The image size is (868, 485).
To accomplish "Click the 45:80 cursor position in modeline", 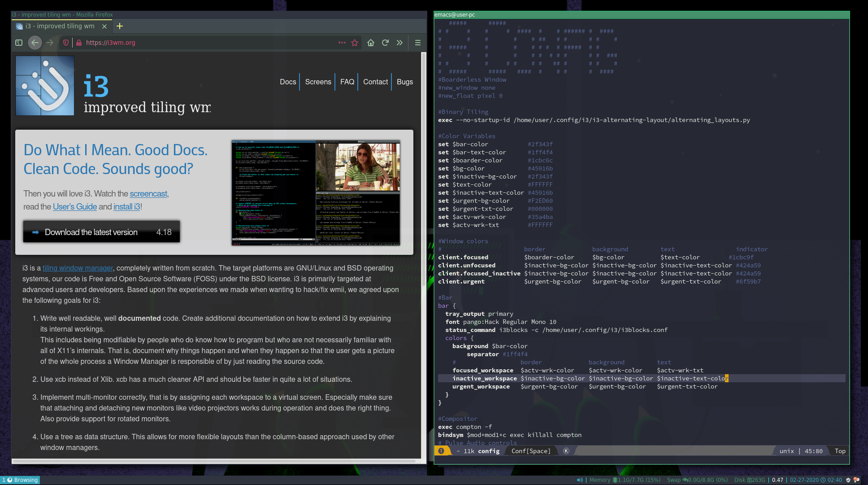I will [814, 451].
